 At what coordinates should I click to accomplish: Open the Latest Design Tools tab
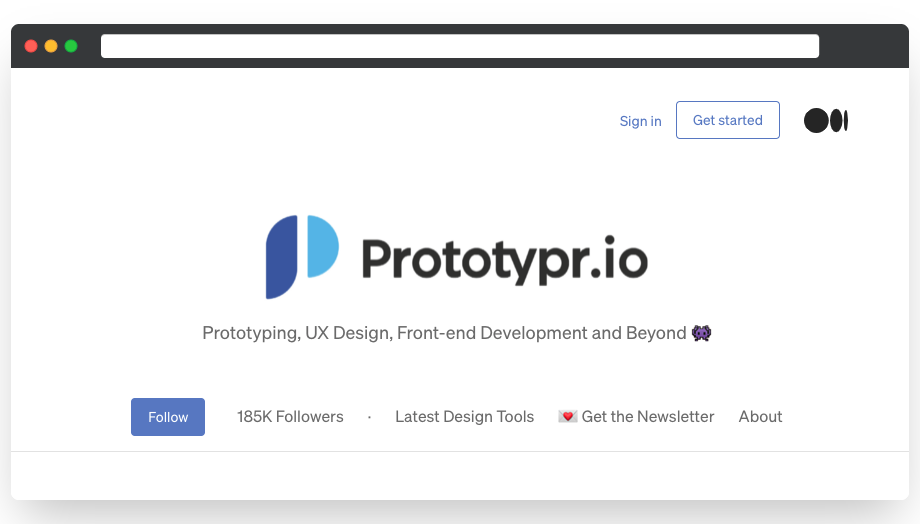[x=464, y=416]
